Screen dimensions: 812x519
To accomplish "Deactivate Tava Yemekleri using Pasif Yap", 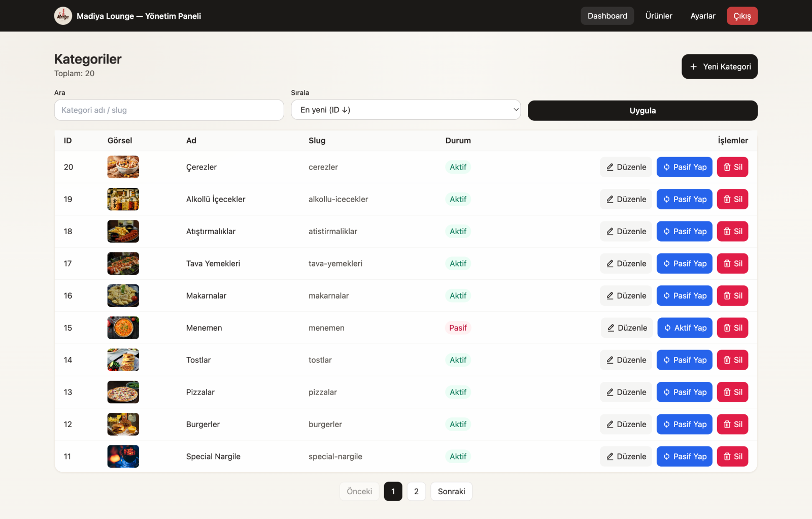I will point(684,264).
